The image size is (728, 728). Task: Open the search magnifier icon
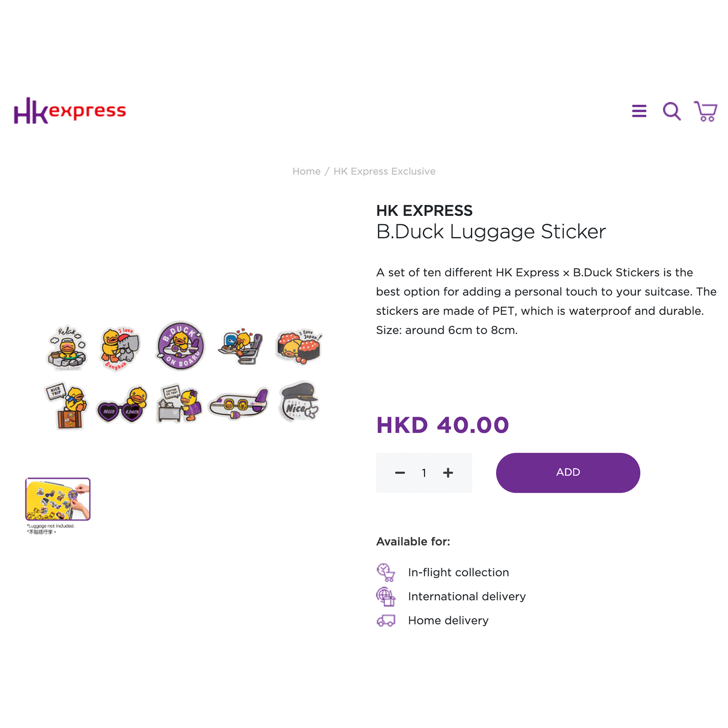(672, 111)
